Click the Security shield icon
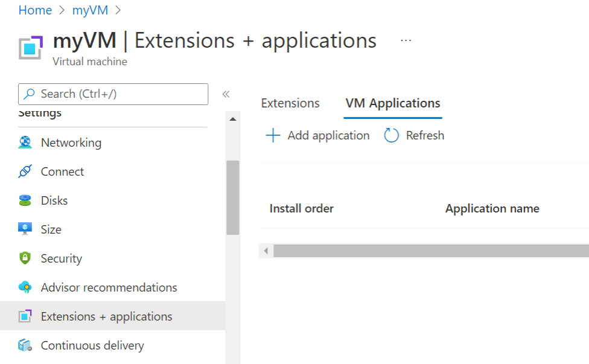Screen dimensions: 589x364 coord(25,258)
